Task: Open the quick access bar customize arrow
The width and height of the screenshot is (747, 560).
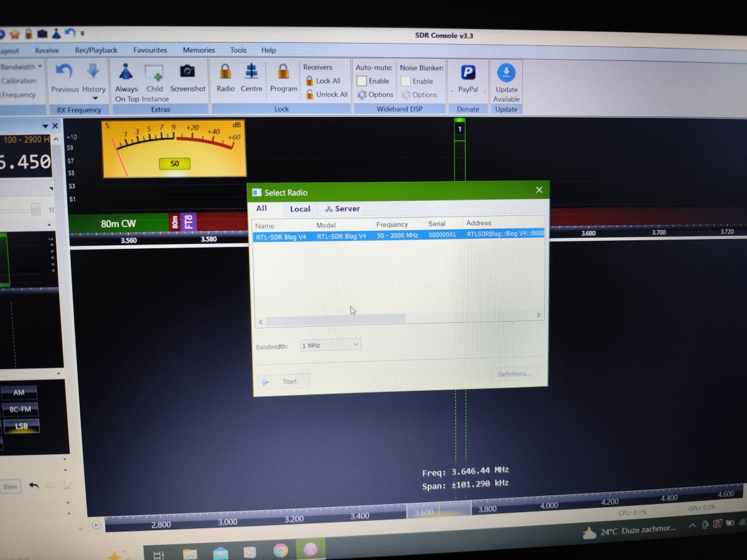Action: point(82,34)
